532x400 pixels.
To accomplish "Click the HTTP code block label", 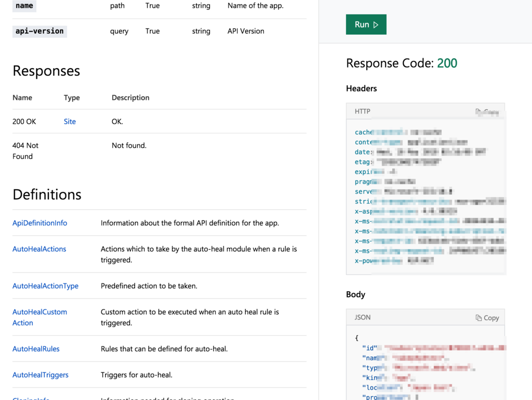I will (x=362, y=111).
